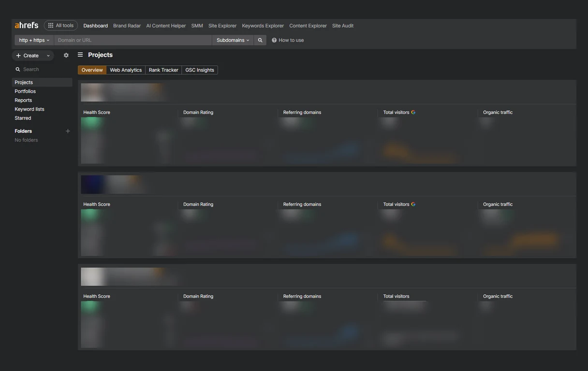Open AI Content Helper
Viewport: 588px width, 371px height.
pyautogui.click(x=166, y=26)
